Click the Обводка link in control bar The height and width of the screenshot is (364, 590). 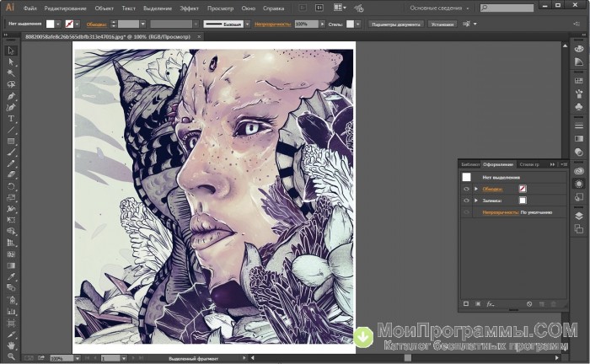96,24
